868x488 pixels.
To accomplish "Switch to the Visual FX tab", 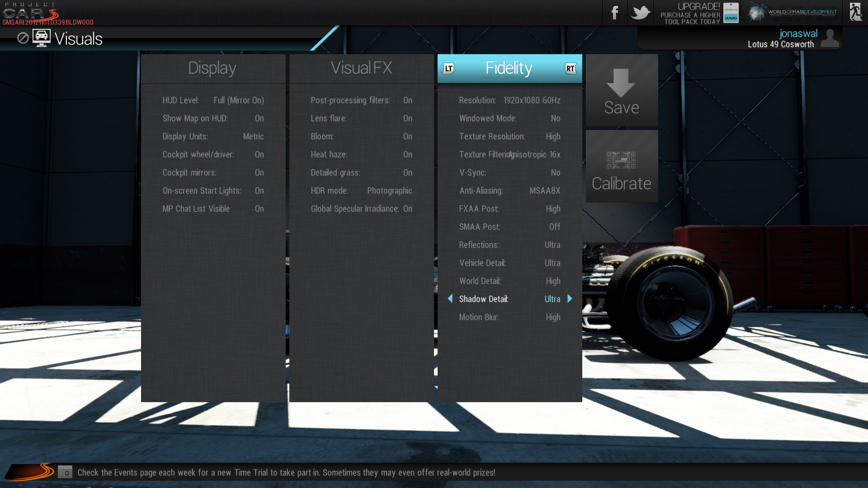I will pyautogui.click(x=361, y=68).
